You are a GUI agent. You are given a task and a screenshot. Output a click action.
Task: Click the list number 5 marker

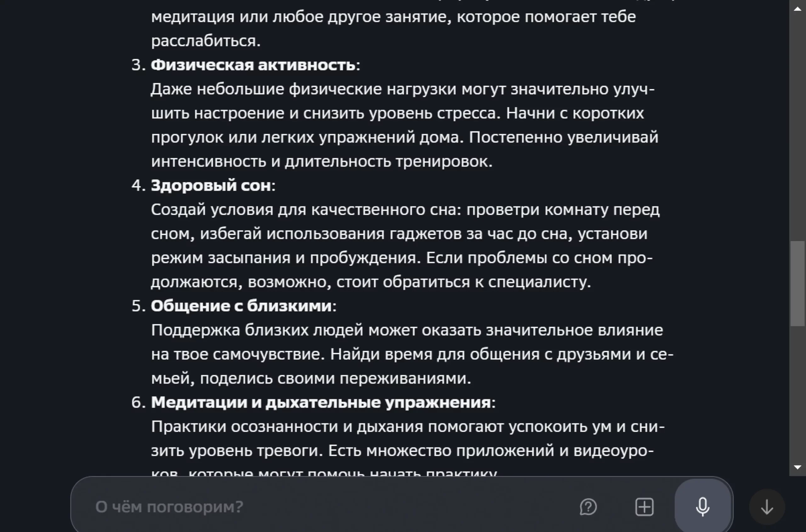138,306
